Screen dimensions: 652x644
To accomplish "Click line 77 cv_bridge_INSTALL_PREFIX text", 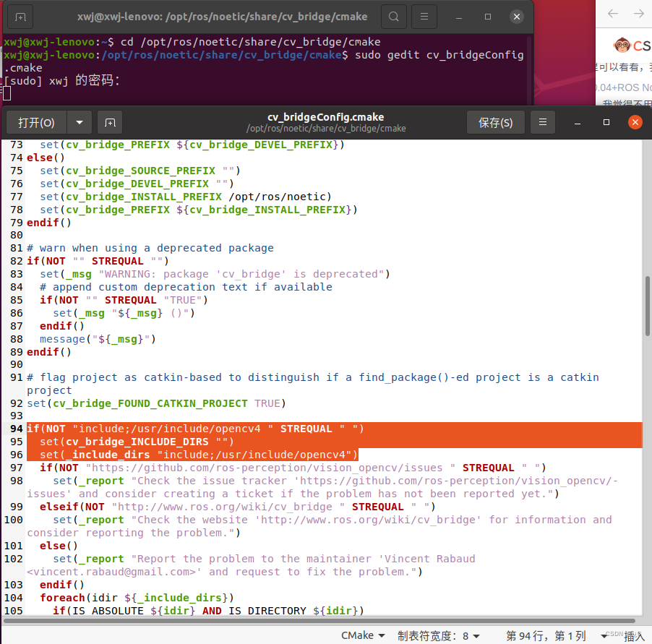I will point(144,197).
